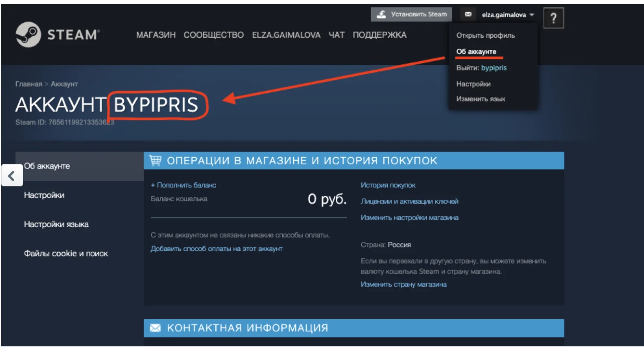Click Изменить настройки магазина link
This screenshot has width=644, height=350.
pos(410,218)
